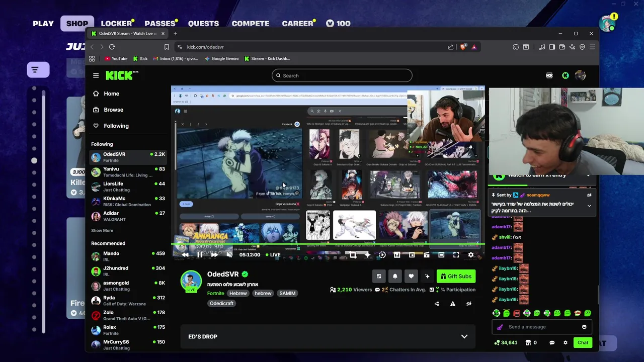Select the LOCKER tab in Fortnite window
644x362 pixels.
(x=116, y=23)
